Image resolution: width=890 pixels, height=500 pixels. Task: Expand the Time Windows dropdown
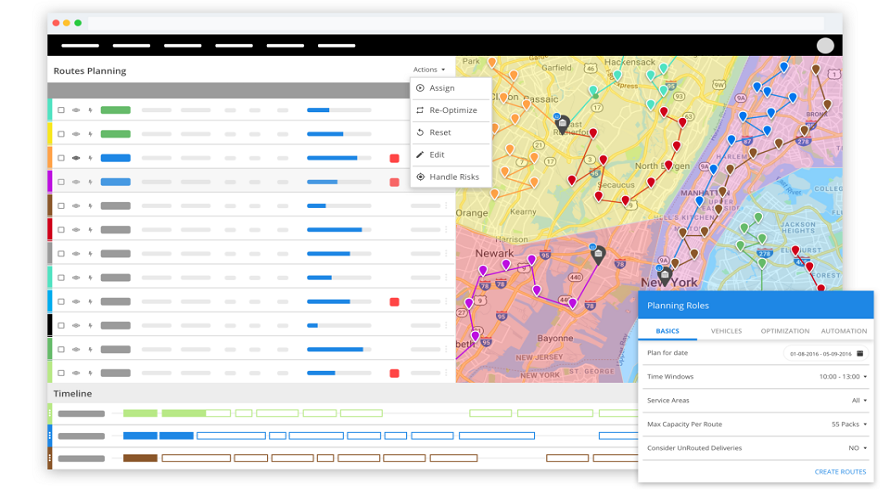843,377
